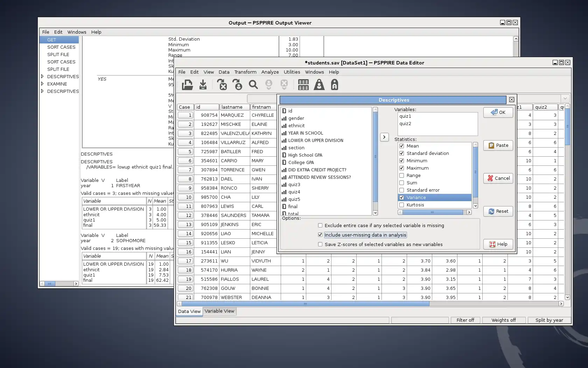Uncheck the Standard deviation statistic

[402, 153]
